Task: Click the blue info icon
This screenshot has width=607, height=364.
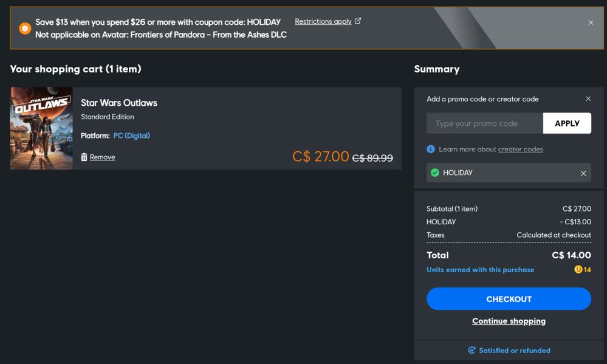Action: pyautogui.click(x=431, y=149)
